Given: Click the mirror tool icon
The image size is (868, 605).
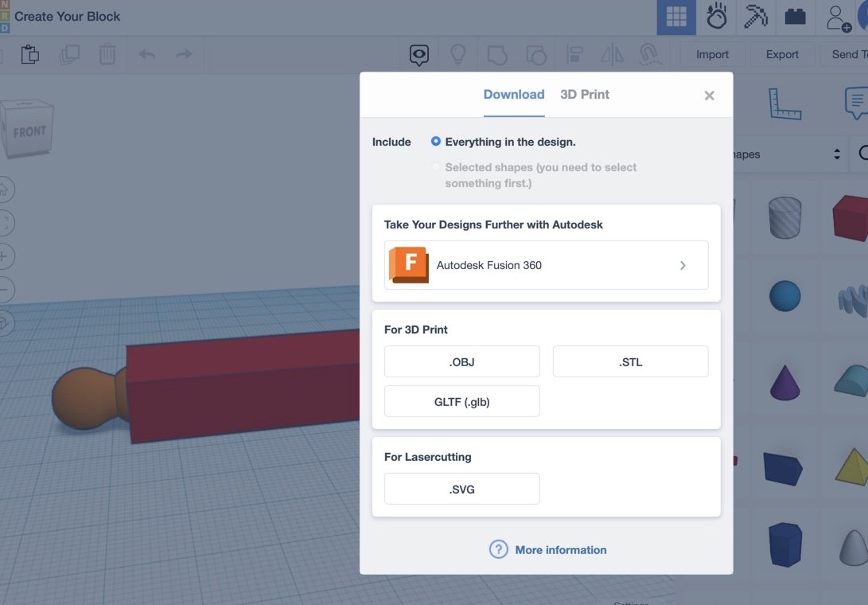Looking at the screenshot, I should click(613, 55).
